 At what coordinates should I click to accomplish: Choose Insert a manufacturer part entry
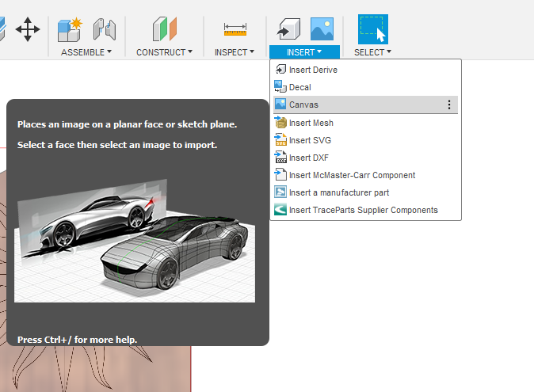365,192
